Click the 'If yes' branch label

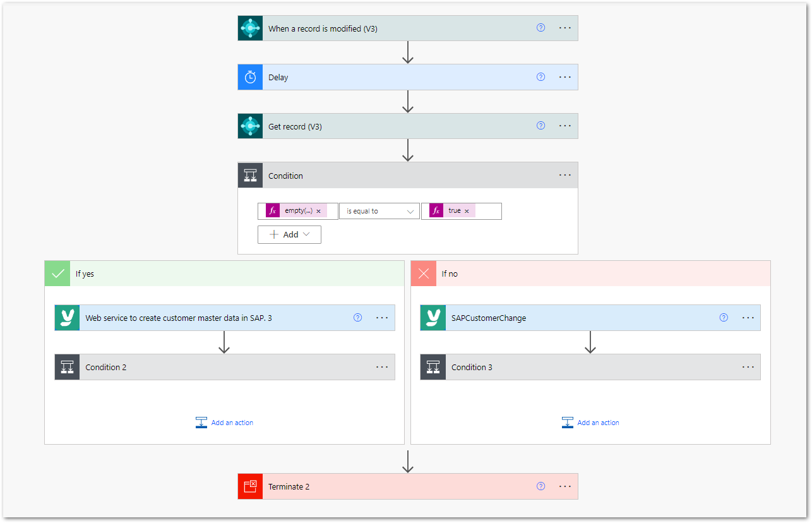85,274
